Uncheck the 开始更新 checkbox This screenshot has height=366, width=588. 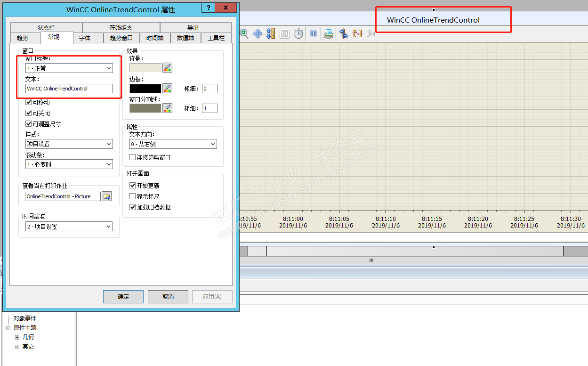[133, 186]
